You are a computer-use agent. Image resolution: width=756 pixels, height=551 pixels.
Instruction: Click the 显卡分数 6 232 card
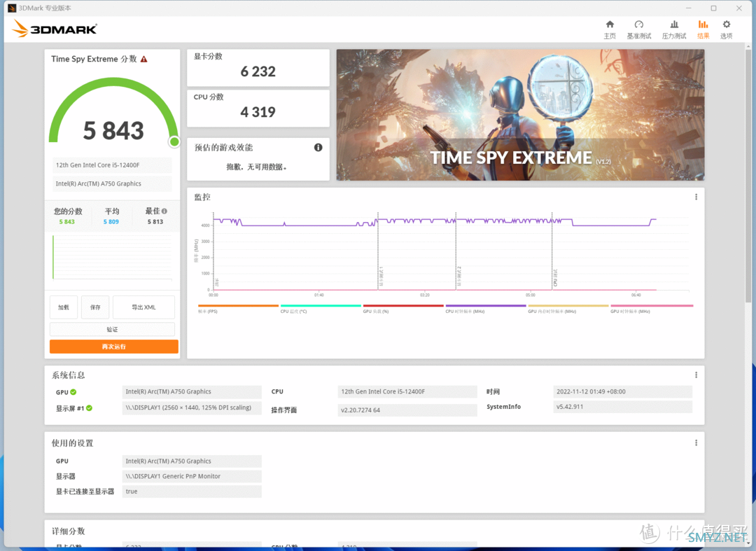tap(258, 67)
